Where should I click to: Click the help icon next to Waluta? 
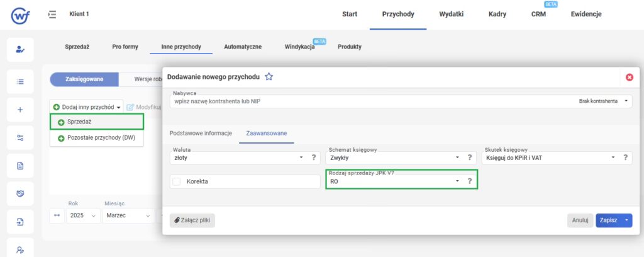(x=313, y=157)
